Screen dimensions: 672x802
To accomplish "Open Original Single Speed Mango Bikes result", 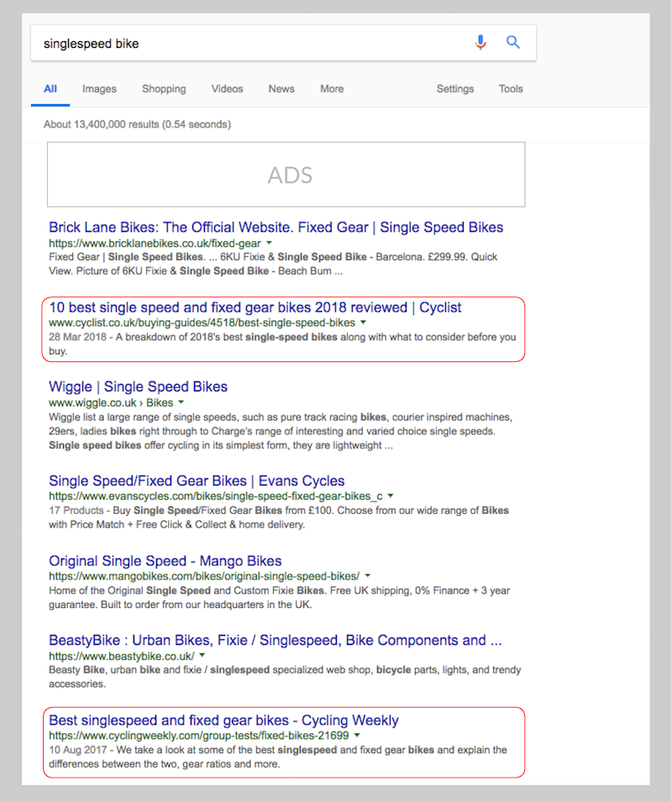I will click(x=165, y=561).
